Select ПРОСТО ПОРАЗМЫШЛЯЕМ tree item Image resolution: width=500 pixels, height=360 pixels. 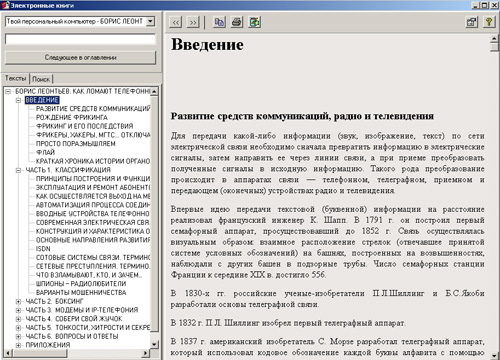pyautogui.click(x=76, y=144)
